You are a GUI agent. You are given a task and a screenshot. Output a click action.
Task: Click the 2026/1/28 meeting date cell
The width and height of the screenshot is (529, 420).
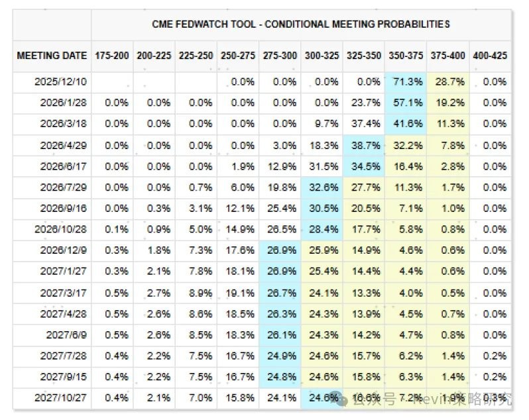pos(62,103)
